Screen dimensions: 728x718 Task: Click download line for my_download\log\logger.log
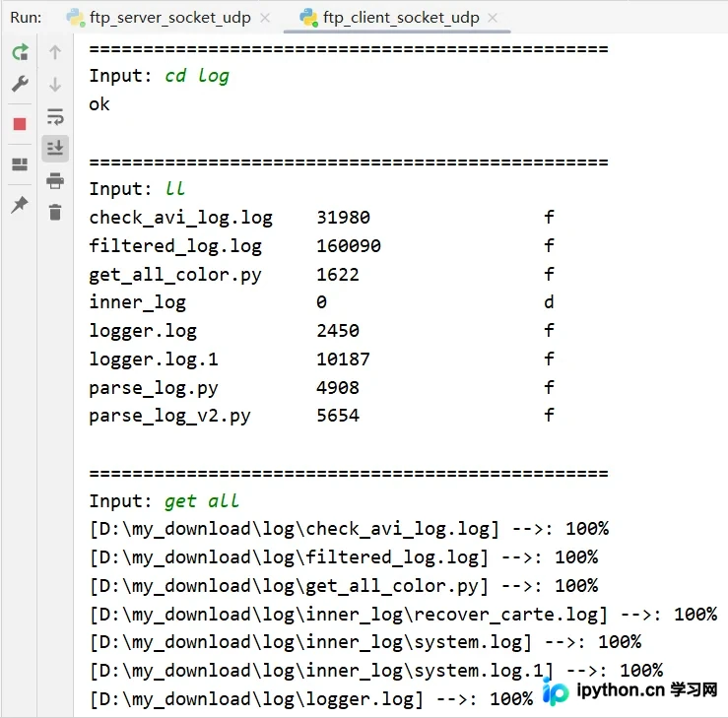[311, 699]
